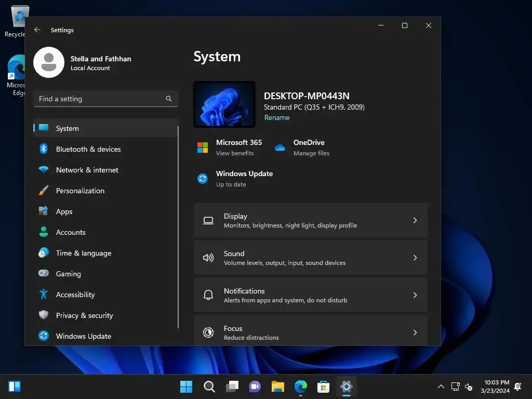Viewport: 532px width, 399px height.
Task: Open Network & internet category
Action: pos(105,170)
